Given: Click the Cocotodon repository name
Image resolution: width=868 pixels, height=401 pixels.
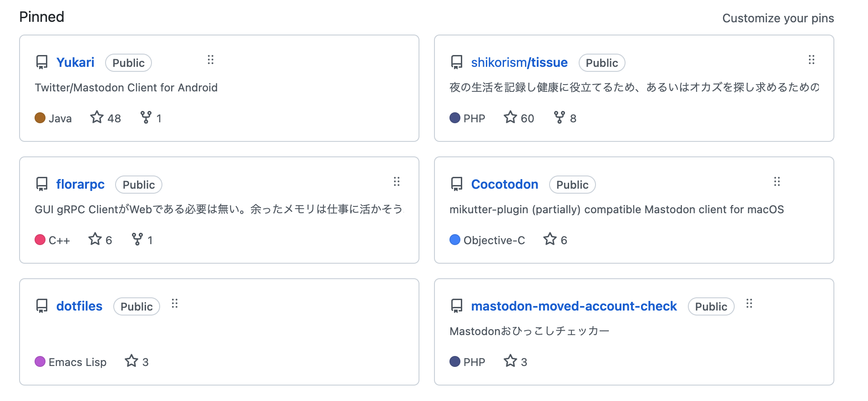Looking at the screenshot, I should pos(505,184).
